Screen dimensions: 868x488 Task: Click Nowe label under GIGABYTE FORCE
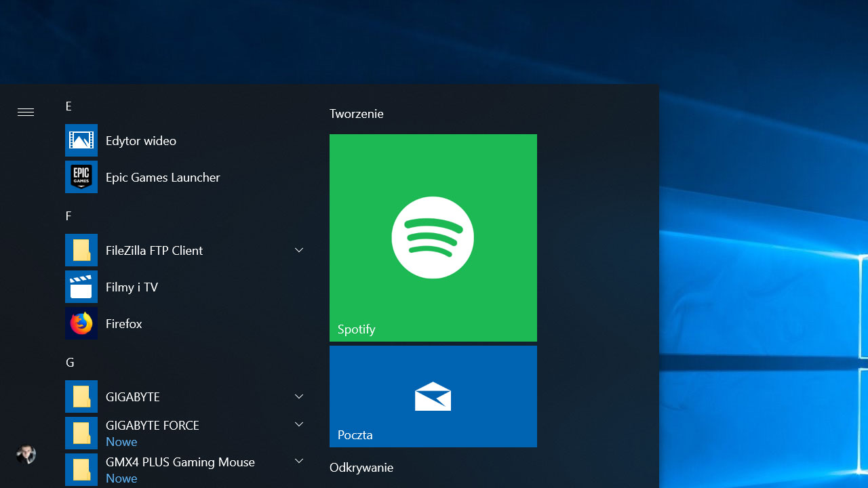(121, 441)
